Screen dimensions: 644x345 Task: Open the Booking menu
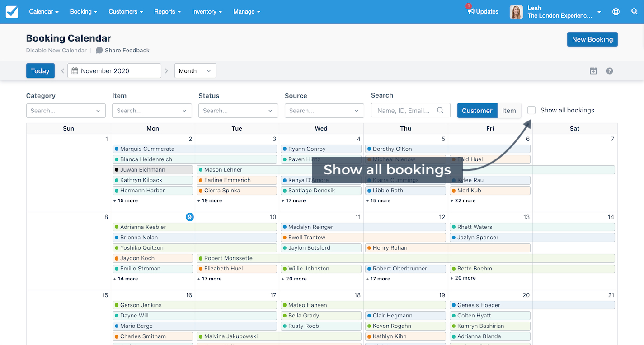[84, 12]
